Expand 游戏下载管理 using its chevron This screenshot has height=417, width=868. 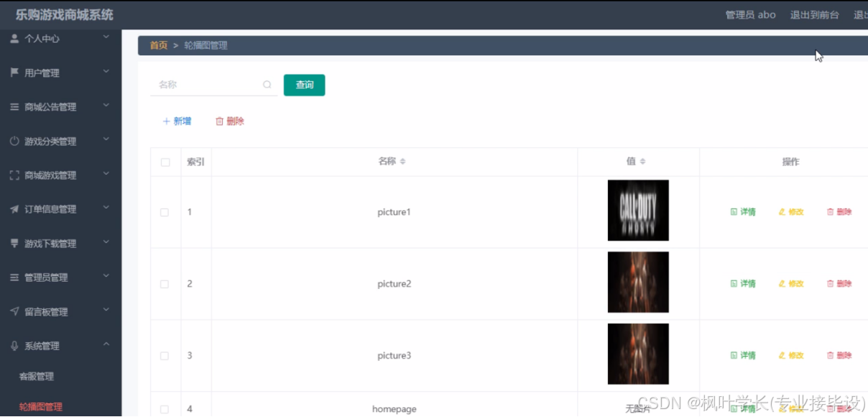(x=106, y=242)
